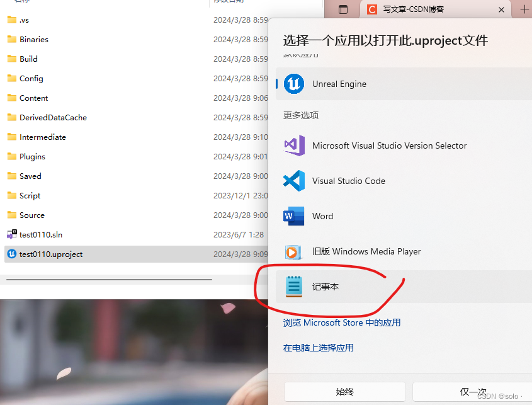
Task: Click the test0110.sln file icon
Action: tap(12, 234)
